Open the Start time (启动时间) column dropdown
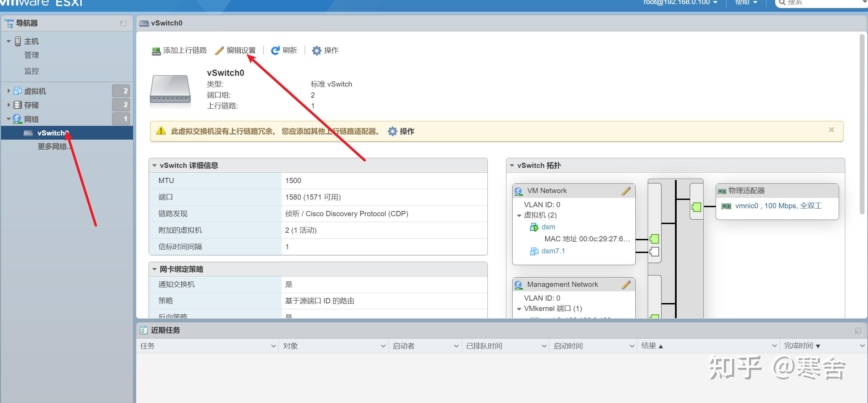Viewport: 868px width, 403px height. [632, 346]
